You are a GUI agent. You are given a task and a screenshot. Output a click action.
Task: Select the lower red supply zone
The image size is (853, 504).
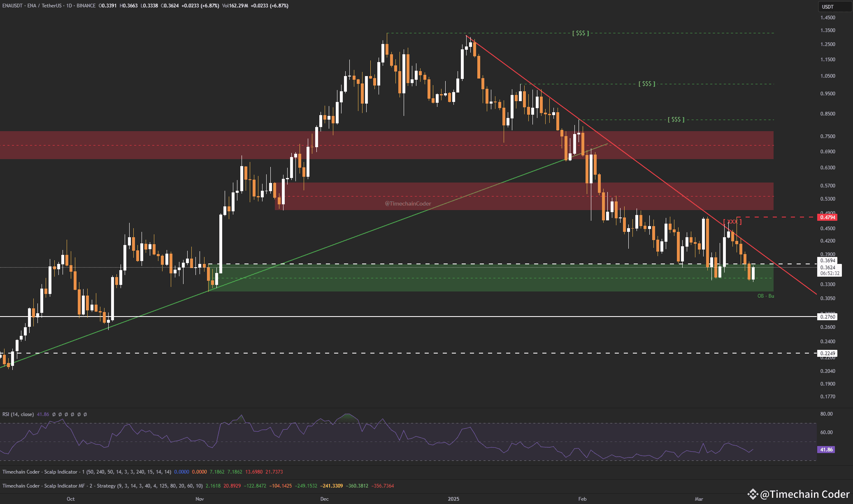click(524, 197)
